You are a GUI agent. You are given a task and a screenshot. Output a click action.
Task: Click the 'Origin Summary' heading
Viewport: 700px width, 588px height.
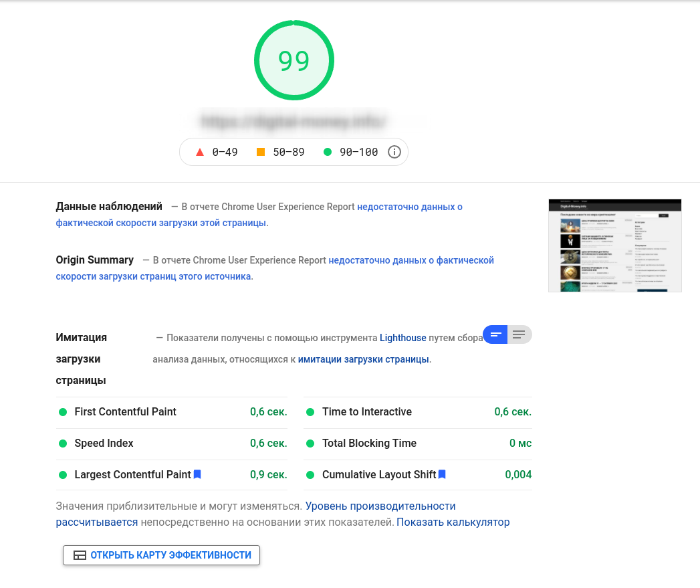point(95,260)
